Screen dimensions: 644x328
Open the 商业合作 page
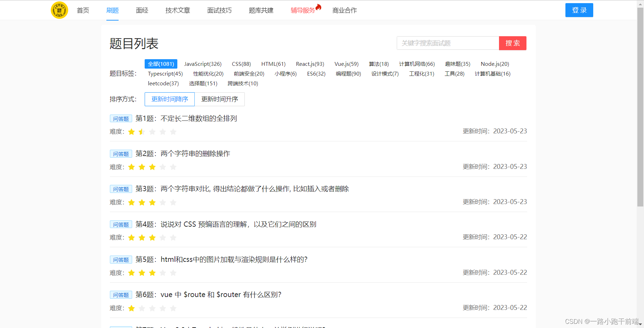pos(344,10)
